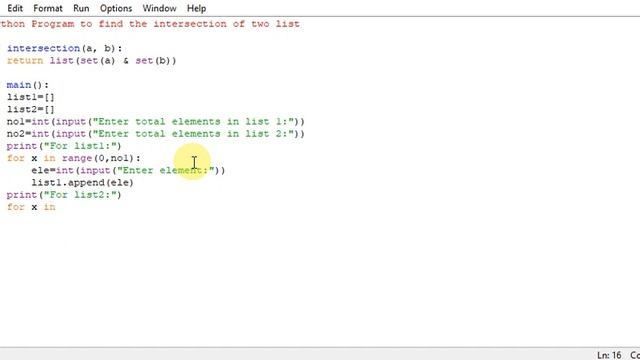Click the 'ele=int(input("Enter element:"))' line
Viewport: 640px width, 360px height.
(x=128, y=171)
